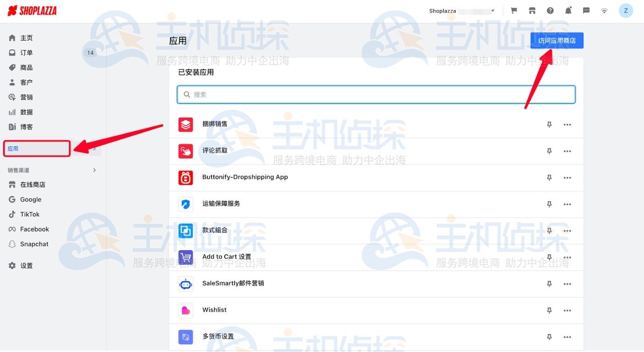This screenshot has height=352, width=644.
Task: Click the Snapchat sales channel icon
Action: tap(12, 244)
